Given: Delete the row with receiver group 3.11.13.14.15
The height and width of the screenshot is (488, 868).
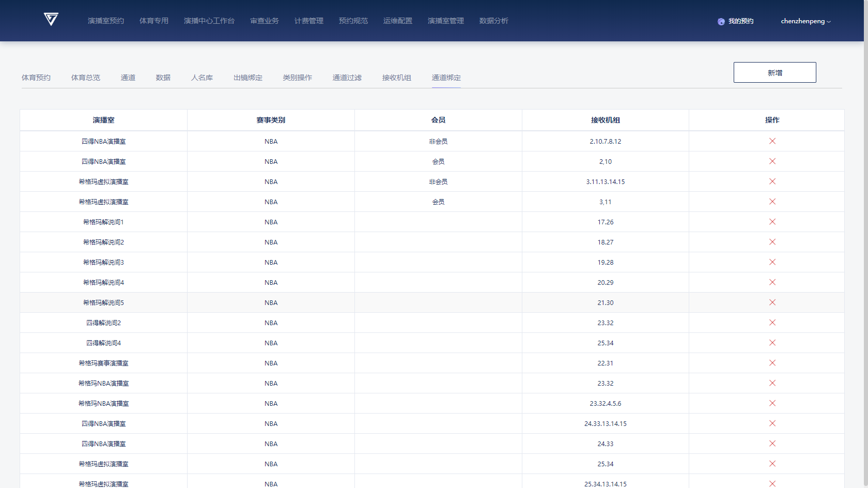Looking at the screenshot, I should [772, 181].
